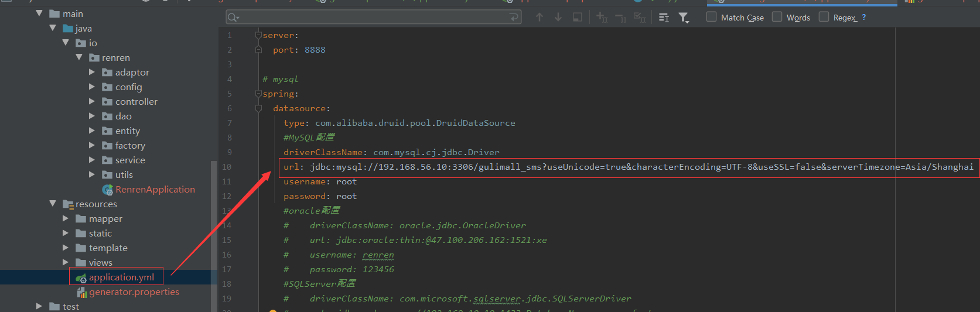Image resolution: width=980 pixels, height=312 pixels.
Task: Select the template folder label
Action: click(x=108, y=248)
